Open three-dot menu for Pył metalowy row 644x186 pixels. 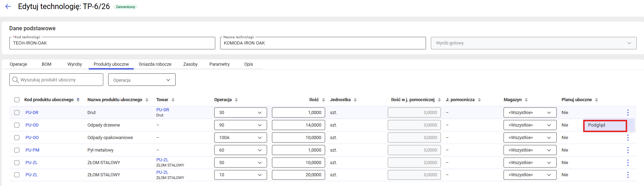(628, 150)
